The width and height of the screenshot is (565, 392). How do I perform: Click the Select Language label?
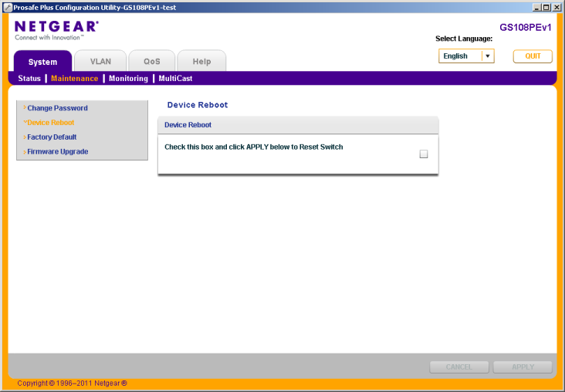point(464,39)
